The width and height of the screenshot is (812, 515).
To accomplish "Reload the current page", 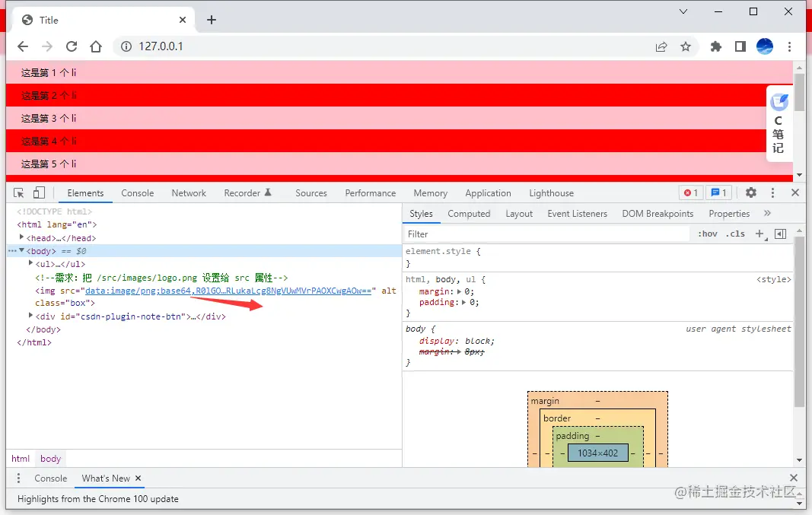I will pyautogui.click(x=72, y=46).
